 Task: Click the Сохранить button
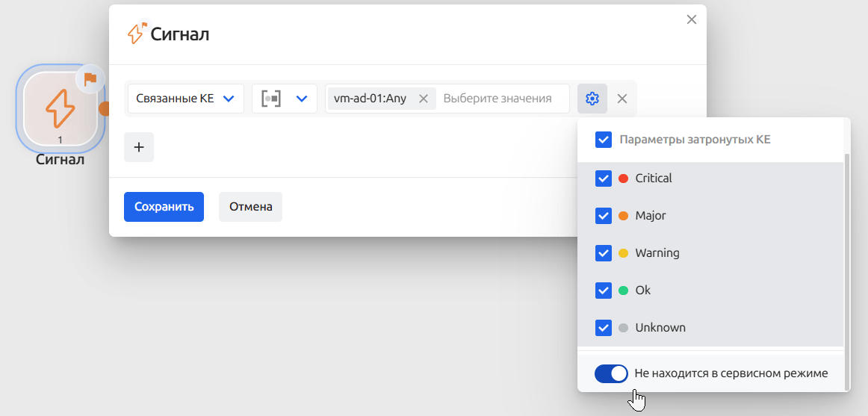click(x=164, y=207)
